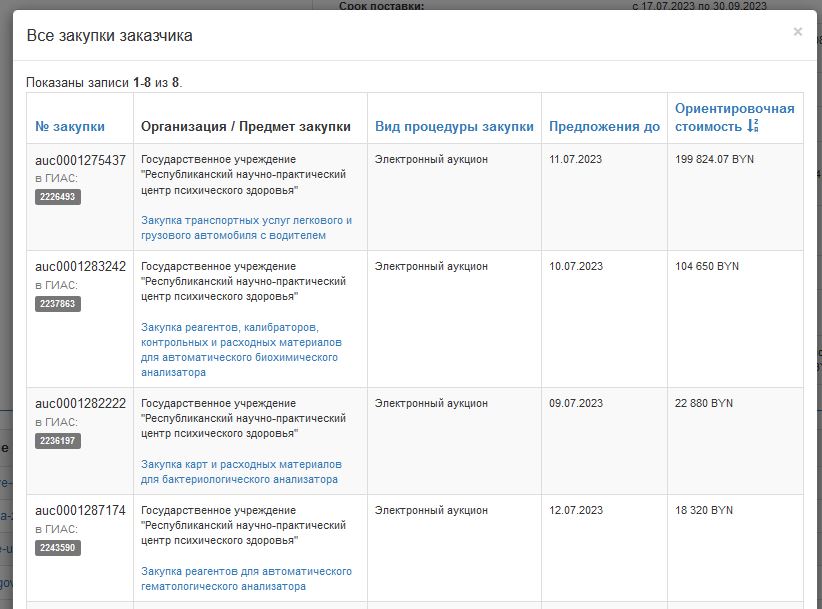This screenshot has width=822, height=609.
Task: Click ГИАС badge 2236197
Action: 58,441
